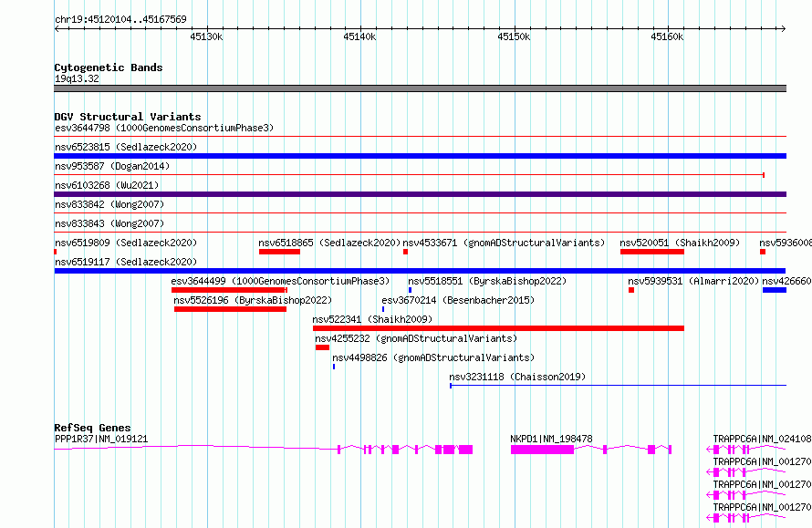Image resolution: width=812 pixels, height=528 pixels.
Task: Select the nsv3231118 (Chaisson2019) label
Action: point(517,377)
